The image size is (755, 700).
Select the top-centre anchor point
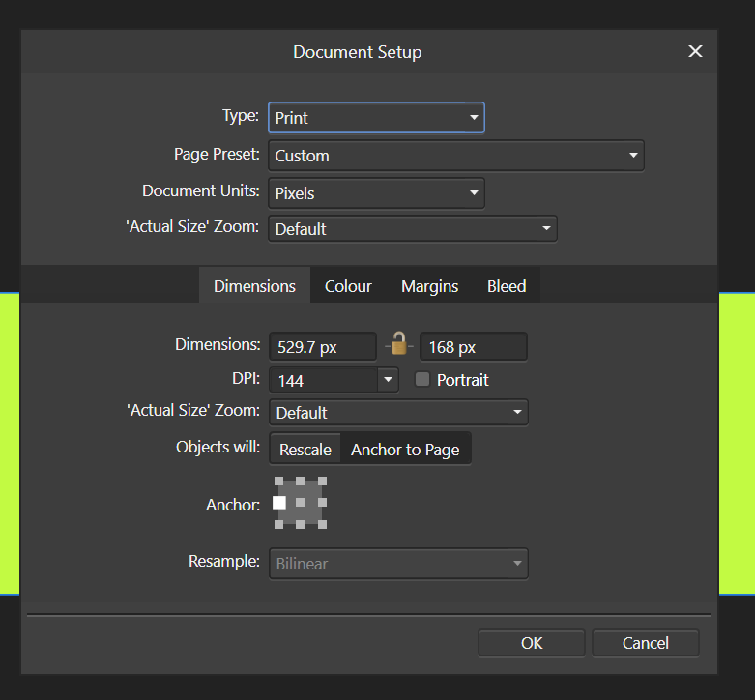[300, 481]
